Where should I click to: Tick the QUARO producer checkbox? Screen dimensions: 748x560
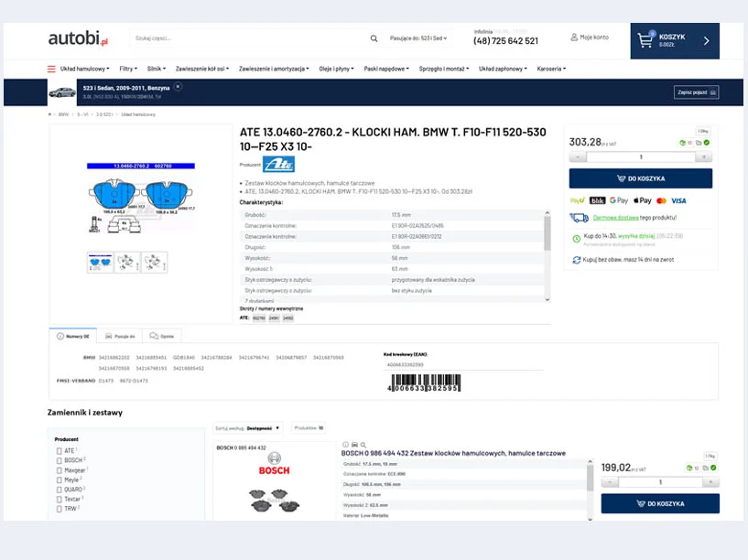60,490
